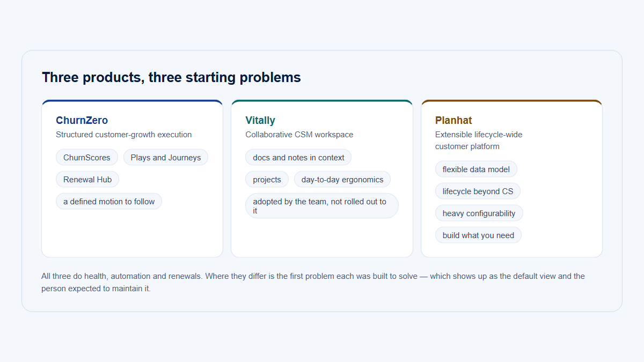Click the footer paragraph about health and renewals
The image size is (644, 362).
click(313, 282)
